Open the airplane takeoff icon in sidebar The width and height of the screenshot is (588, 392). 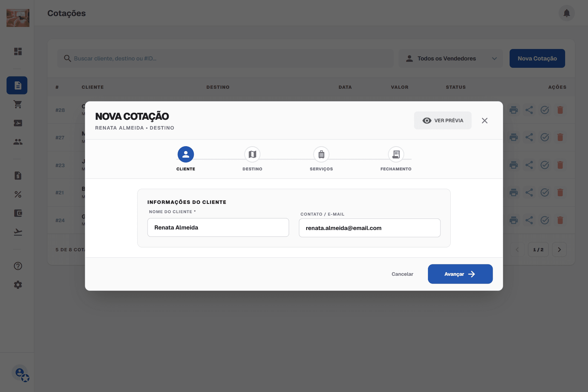[18, 232]
